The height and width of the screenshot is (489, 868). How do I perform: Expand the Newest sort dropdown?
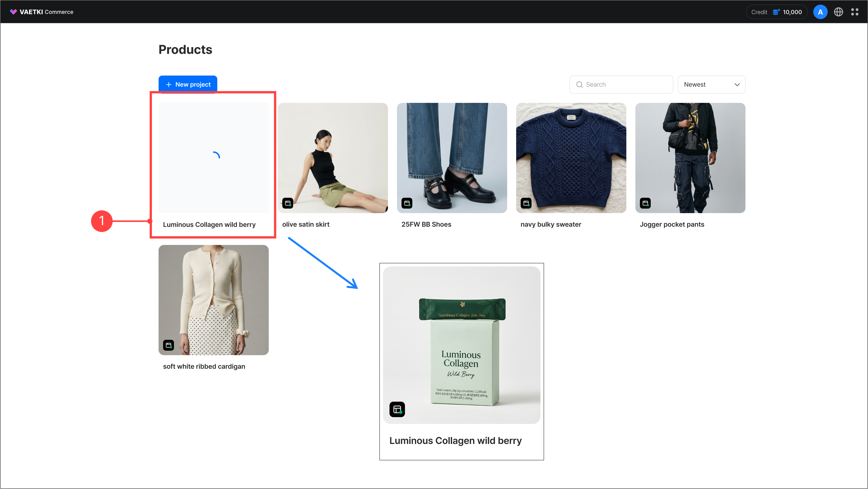[x=711, y=85]
